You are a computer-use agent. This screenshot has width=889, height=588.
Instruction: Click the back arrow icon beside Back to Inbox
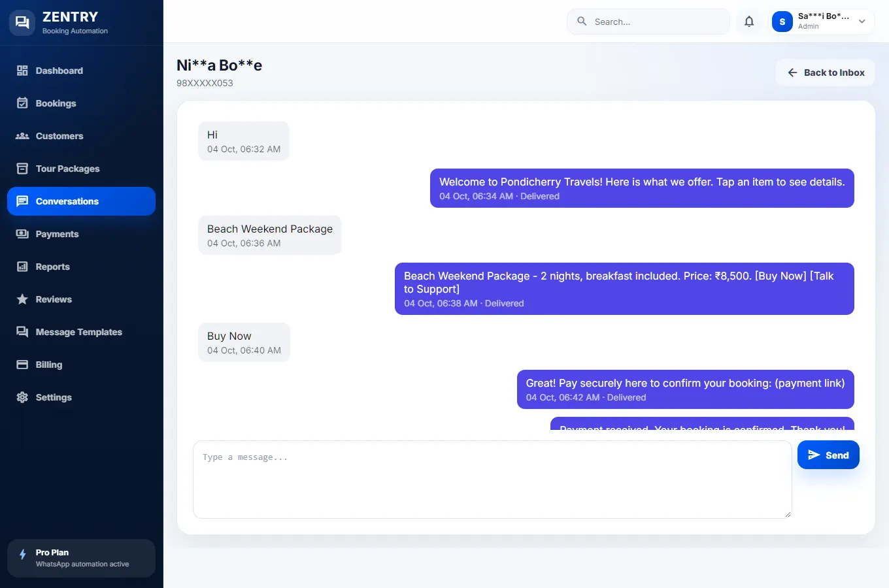792,73
